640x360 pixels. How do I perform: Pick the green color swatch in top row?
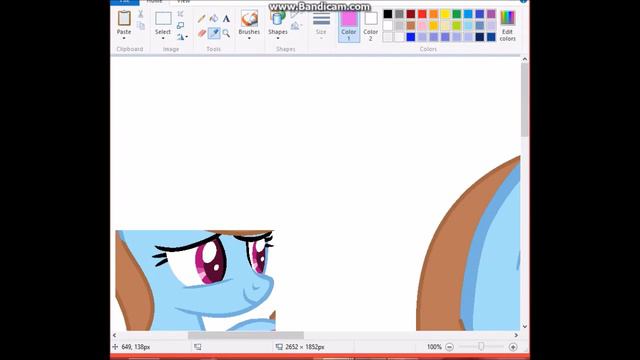point(456,14)
